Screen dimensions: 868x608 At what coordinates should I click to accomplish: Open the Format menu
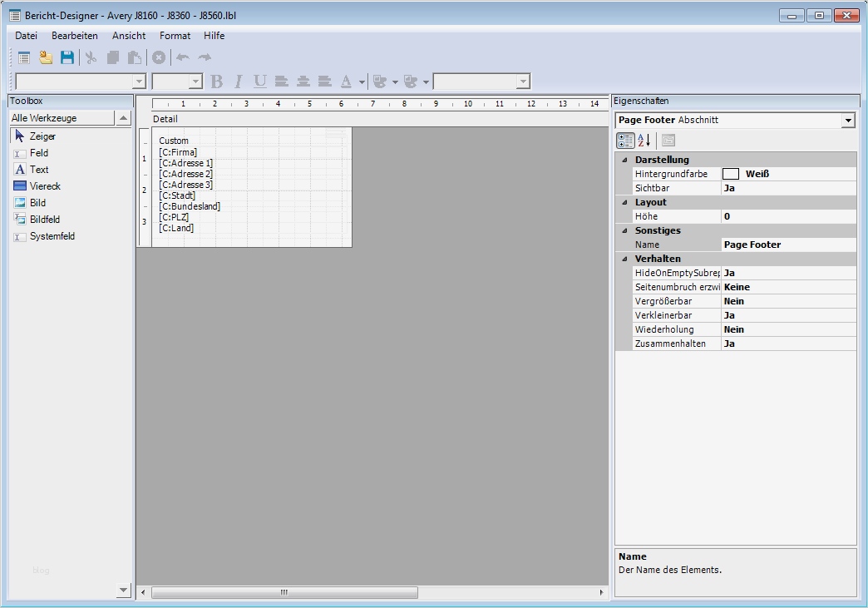pyautogui.click(x=175, y=36)
